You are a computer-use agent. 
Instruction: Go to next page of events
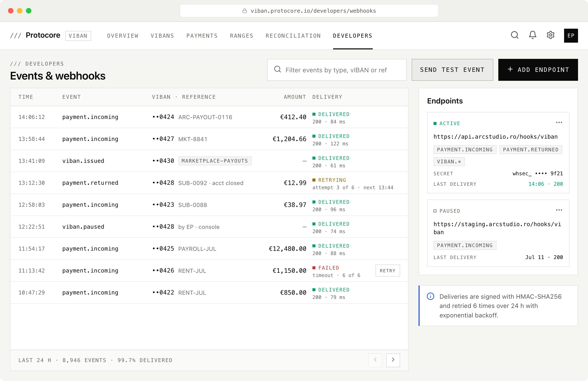tap(393, 360)
